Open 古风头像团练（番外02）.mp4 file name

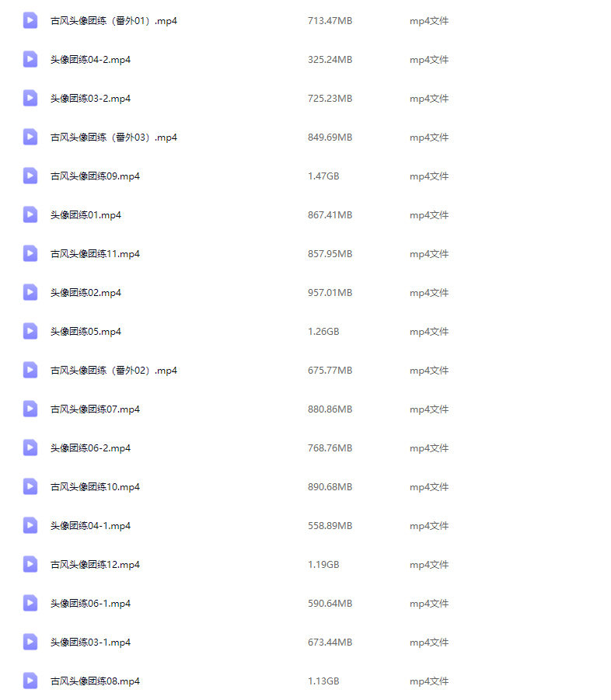click(113, 370)
